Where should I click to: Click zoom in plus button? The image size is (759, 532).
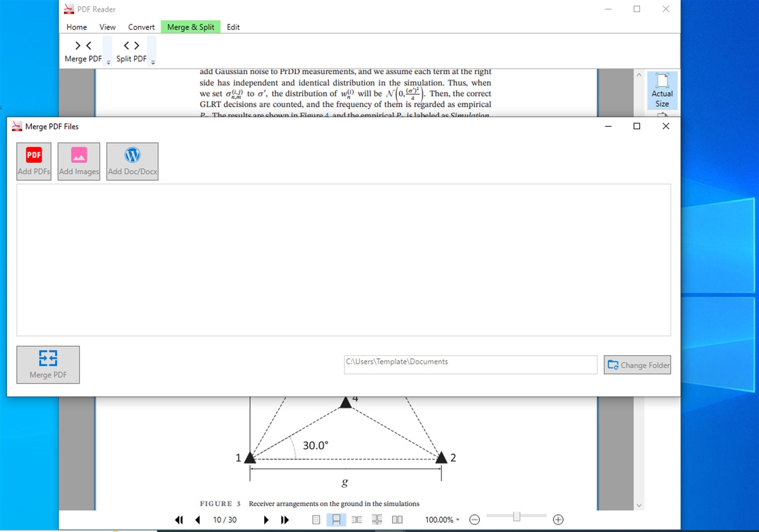tap(558, 520)
